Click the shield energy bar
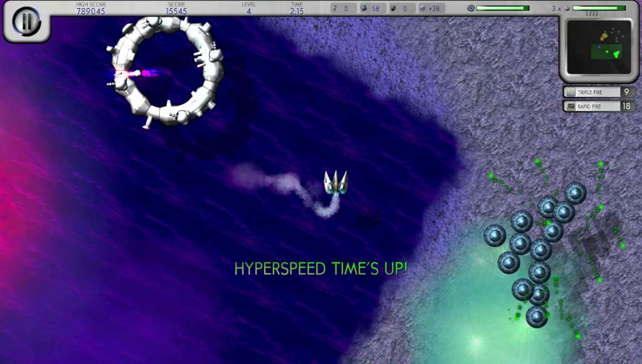 pos(503,8)
